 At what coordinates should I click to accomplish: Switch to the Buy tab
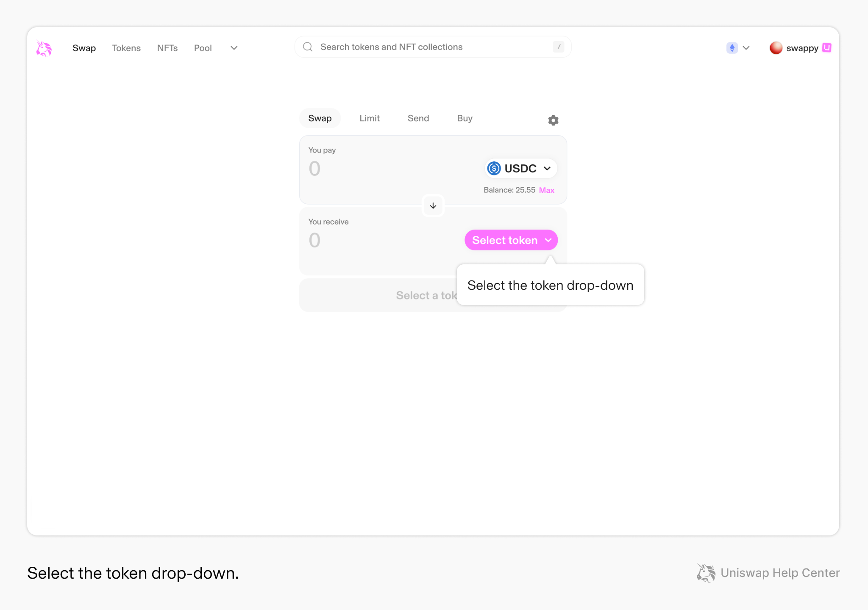[465, 118]
